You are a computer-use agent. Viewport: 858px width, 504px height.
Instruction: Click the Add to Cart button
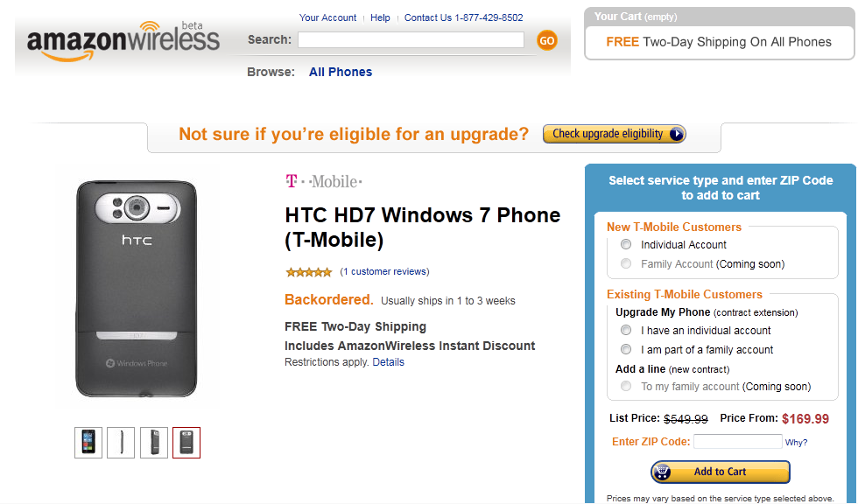(720, 472)
